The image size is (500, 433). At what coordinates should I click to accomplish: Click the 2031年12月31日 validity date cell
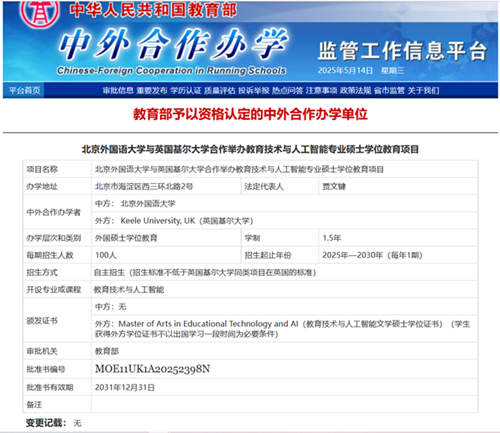click(285, 387)
